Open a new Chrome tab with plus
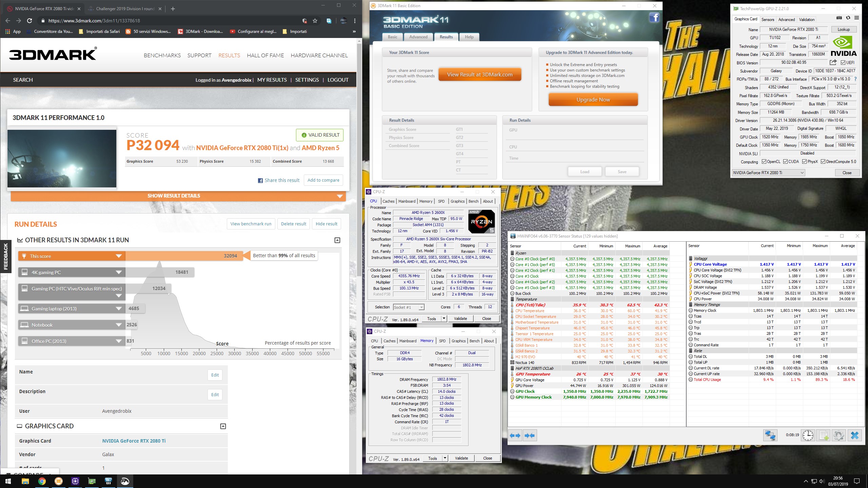The width and height of the screenshot is (868, 488). click(173, 9)
